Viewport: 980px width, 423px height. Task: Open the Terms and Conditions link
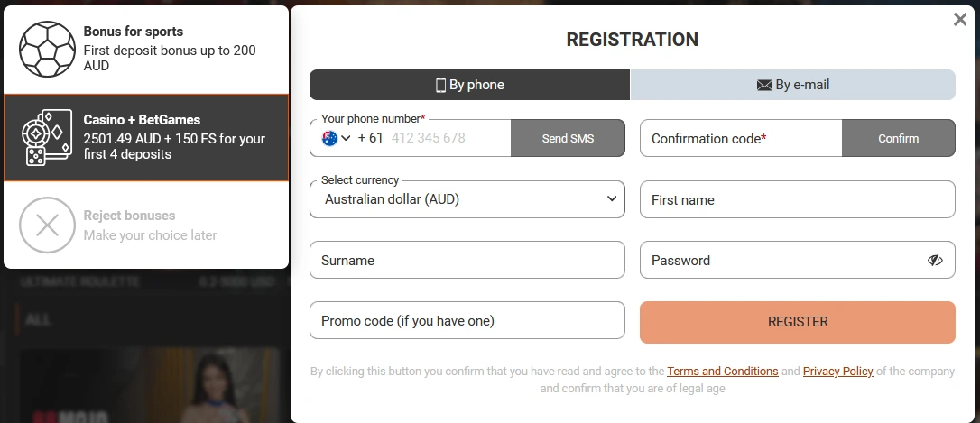(x=722, y=372)
